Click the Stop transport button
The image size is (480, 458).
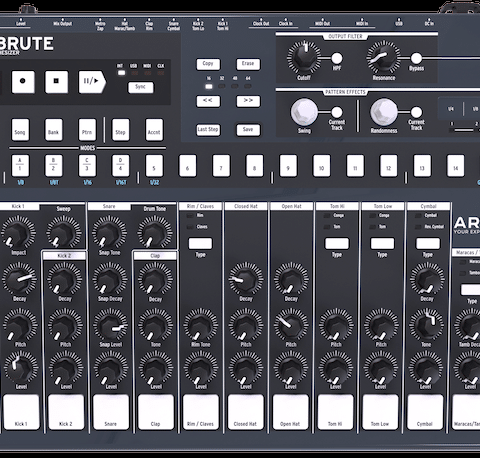point(56,82)
